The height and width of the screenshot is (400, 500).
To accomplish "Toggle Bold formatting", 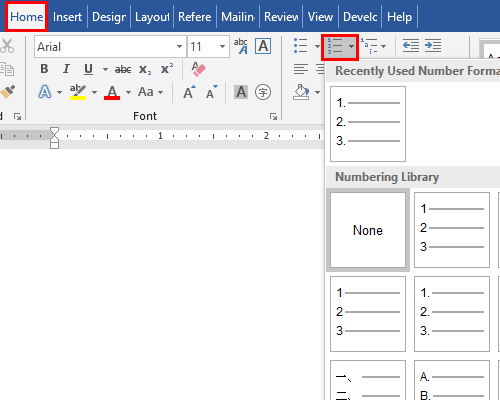I will [x=44, y=69].
